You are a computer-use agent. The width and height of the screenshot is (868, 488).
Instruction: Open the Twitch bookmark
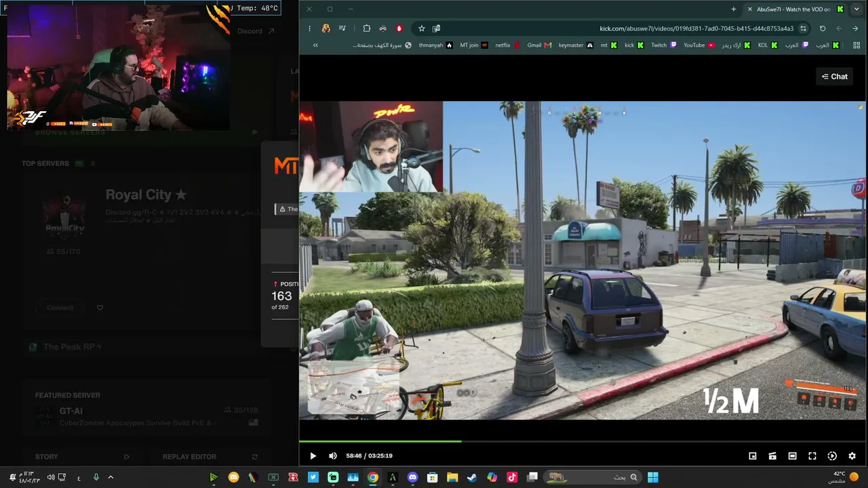(664, 45)
